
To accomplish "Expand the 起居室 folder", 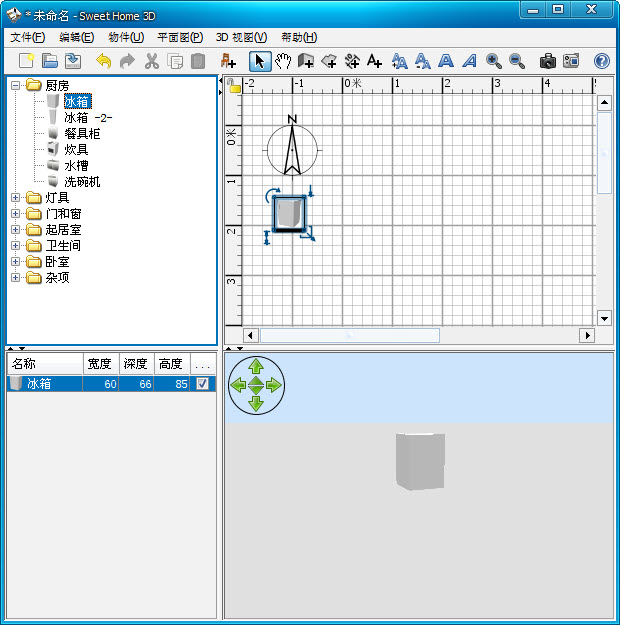I will [x=15, y=229].
